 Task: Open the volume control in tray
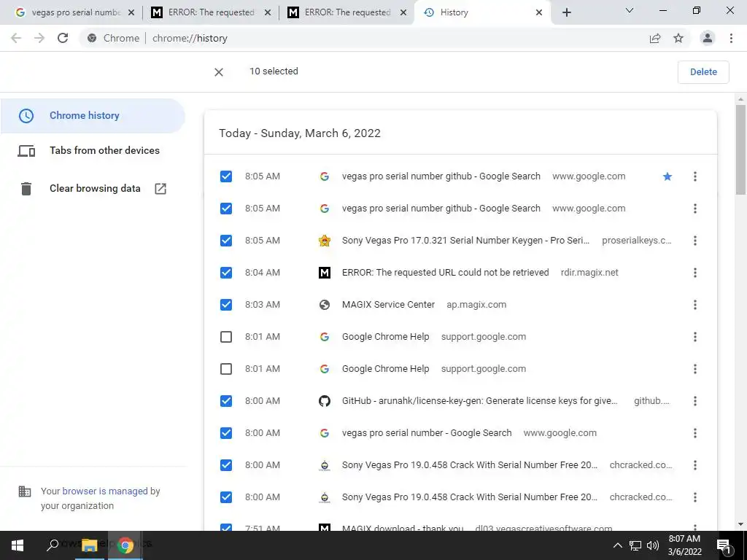[653, 545]
